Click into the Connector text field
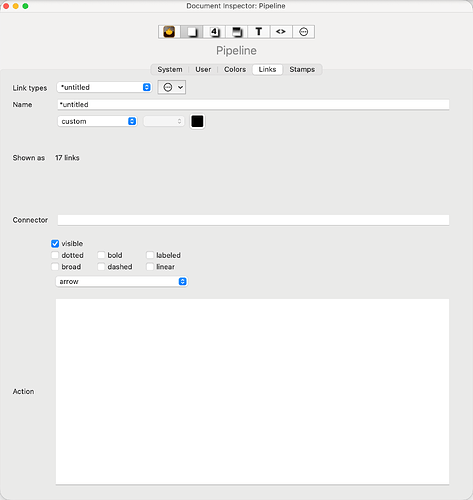Screen dimensions: 473x500 [x=253, y=220]
